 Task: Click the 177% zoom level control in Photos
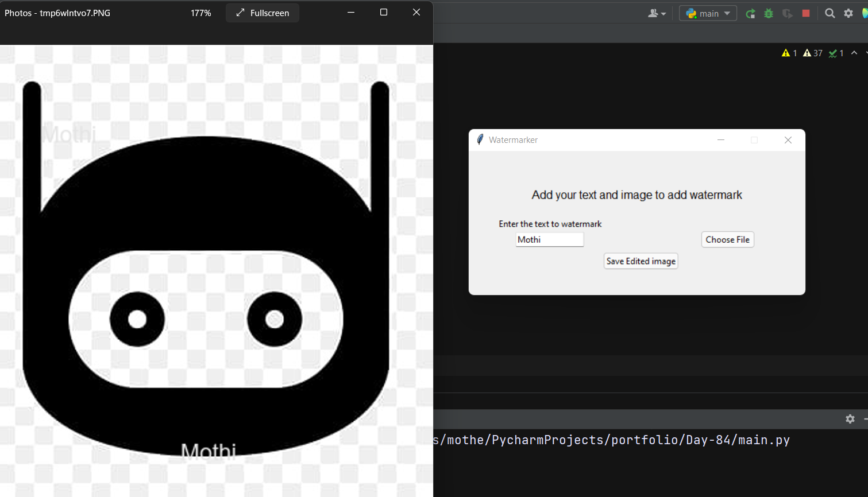pos(200,12)
